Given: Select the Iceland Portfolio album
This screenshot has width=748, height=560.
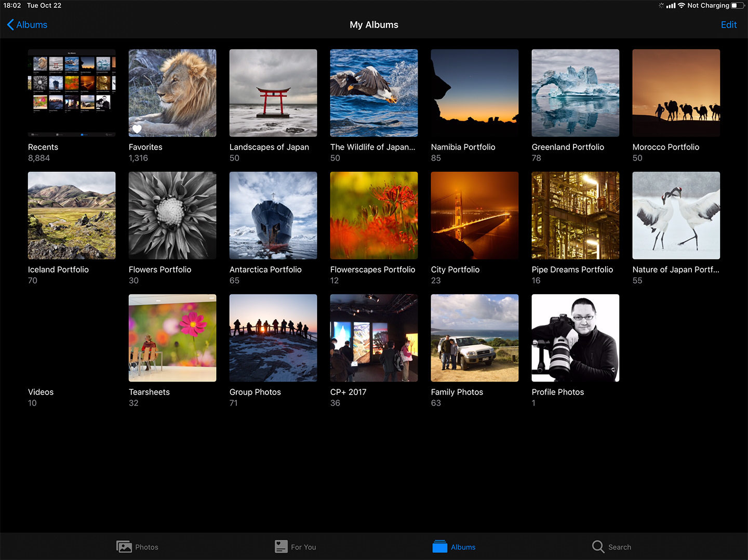Looking at the screenshot, I should click(x=72, y=215).
